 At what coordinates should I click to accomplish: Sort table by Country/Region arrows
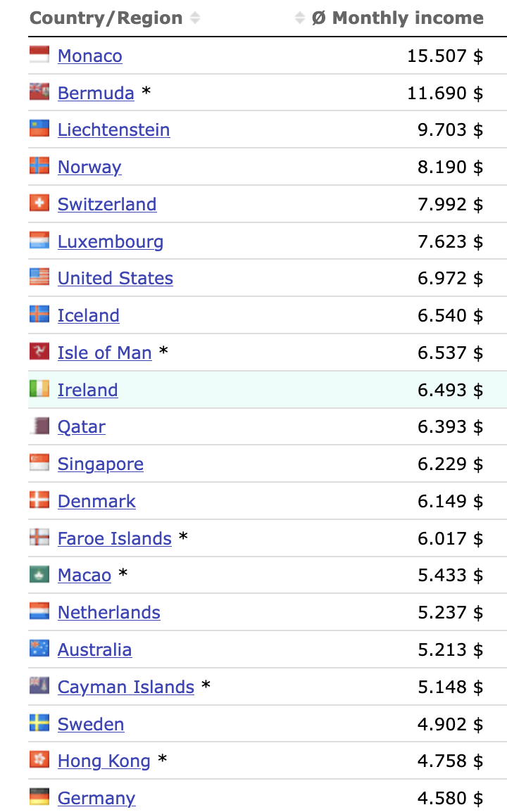195,18
